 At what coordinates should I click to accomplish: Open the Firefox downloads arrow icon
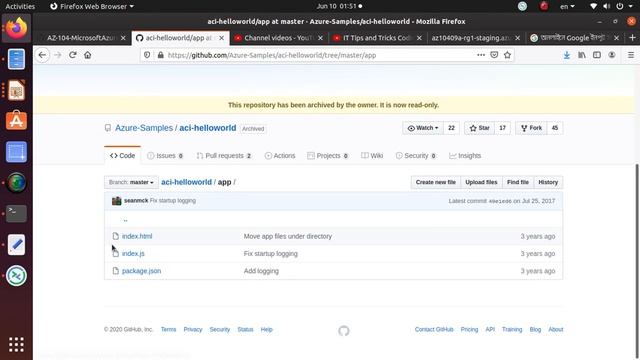tap(567, 55)
